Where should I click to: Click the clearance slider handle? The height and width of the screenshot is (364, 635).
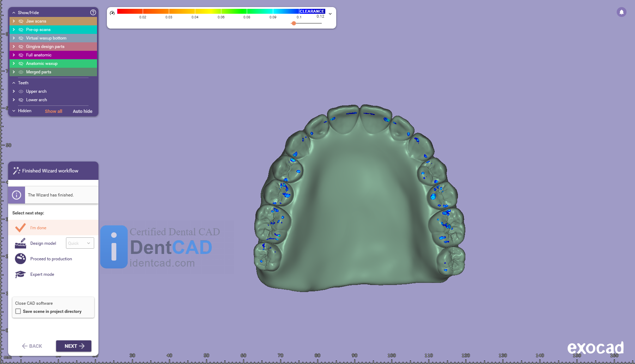click(x=294, y=23)
